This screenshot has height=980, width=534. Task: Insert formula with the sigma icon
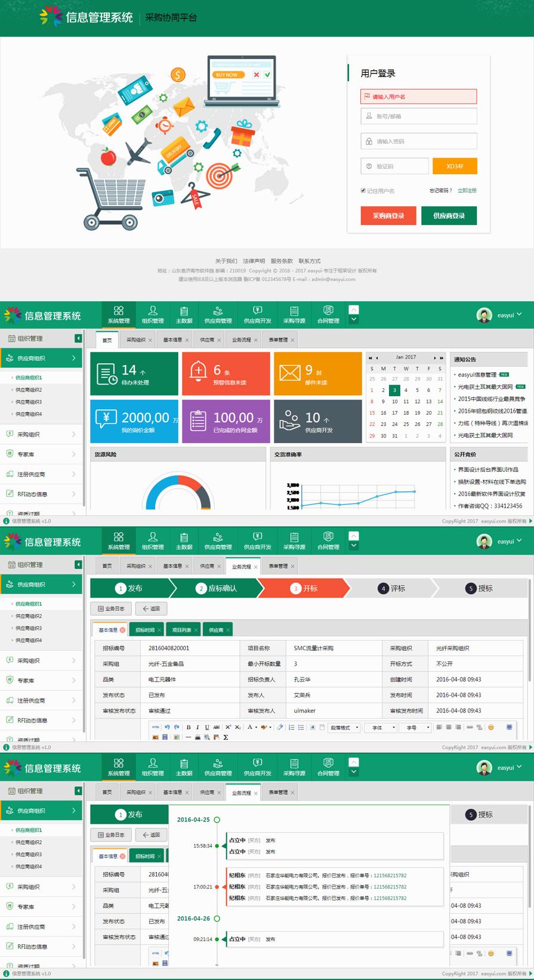tap(226, 737)
